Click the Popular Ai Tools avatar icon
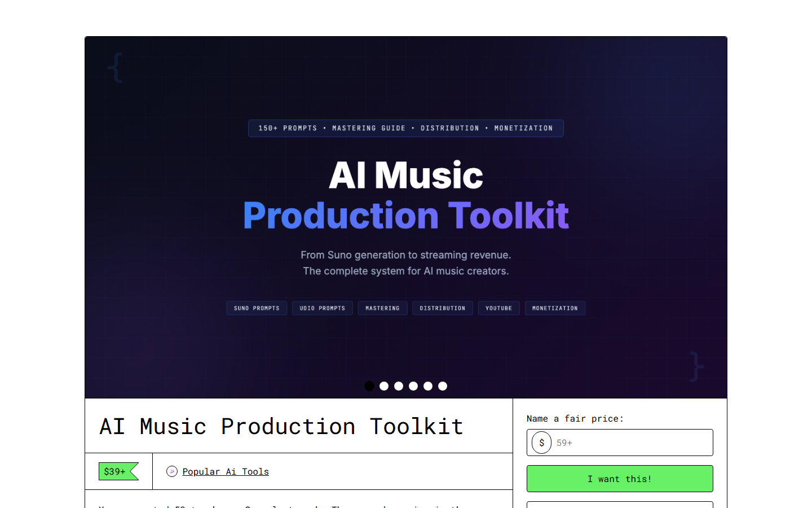 tap(172, 471)
